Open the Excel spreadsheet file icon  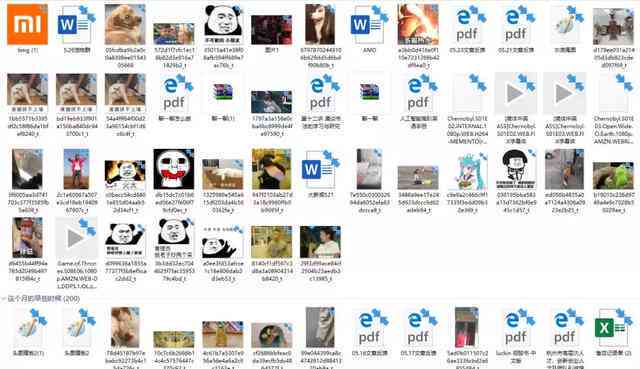(x=613, y=328)
